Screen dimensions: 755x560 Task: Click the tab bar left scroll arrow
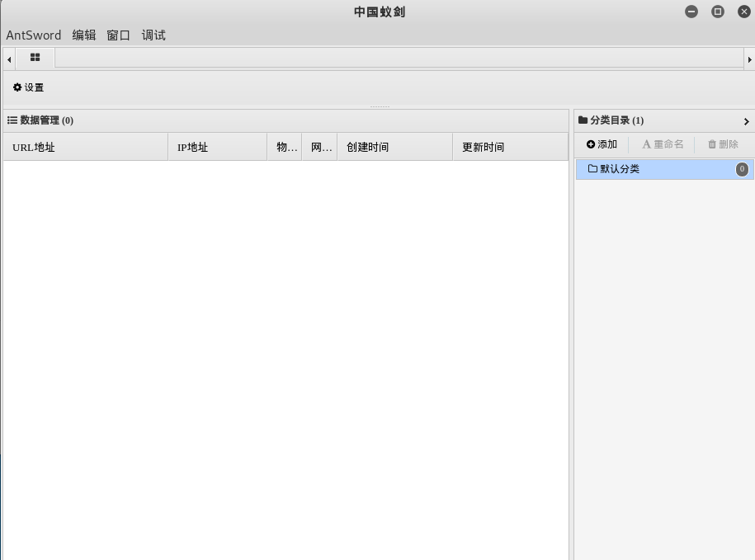click(9, 59)
